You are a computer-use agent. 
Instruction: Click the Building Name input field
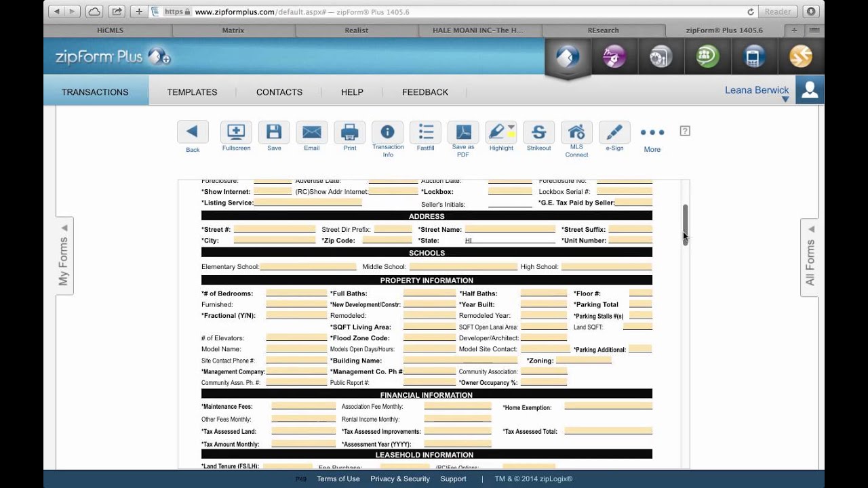pyautogui.click(x=460, y=360)
